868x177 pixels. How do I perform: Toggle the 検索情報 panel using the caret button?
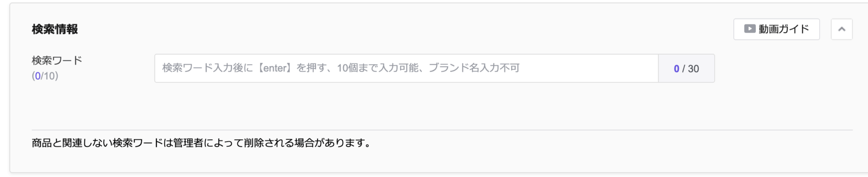pos(841,29)
